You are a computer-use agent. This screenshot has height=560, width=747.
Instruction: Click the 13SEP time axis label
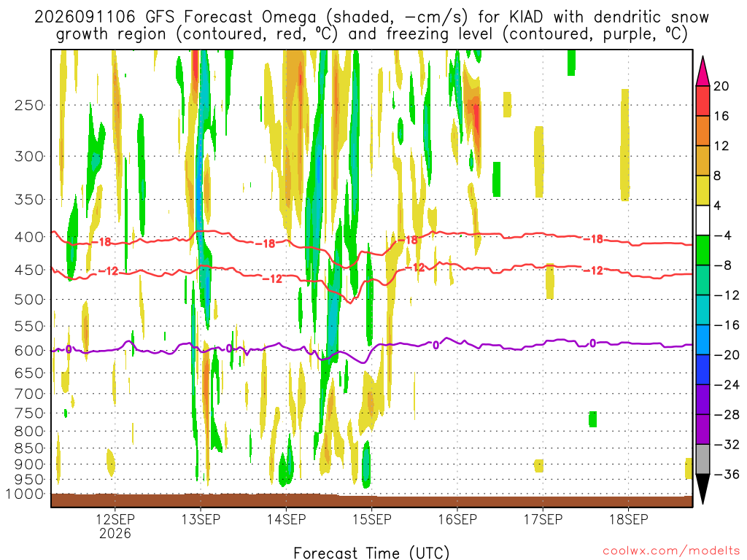tap(201, 519)
